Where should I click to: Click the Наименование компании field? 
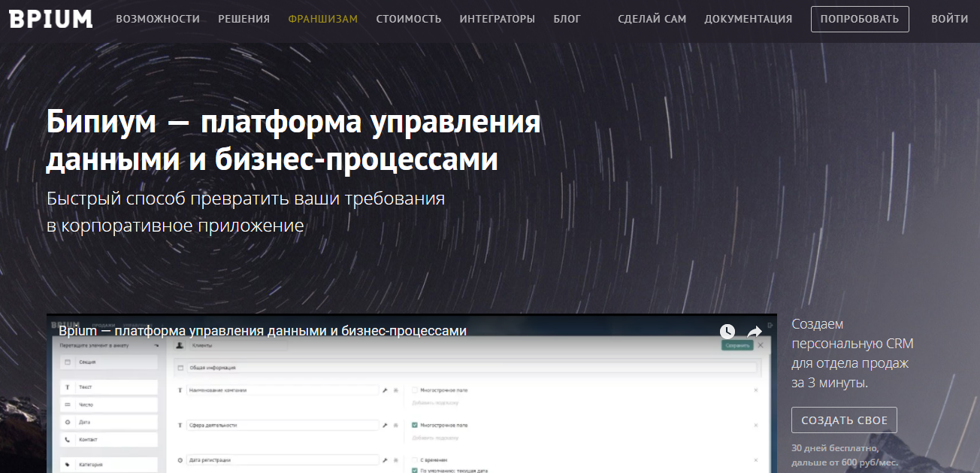click(283, 390)
